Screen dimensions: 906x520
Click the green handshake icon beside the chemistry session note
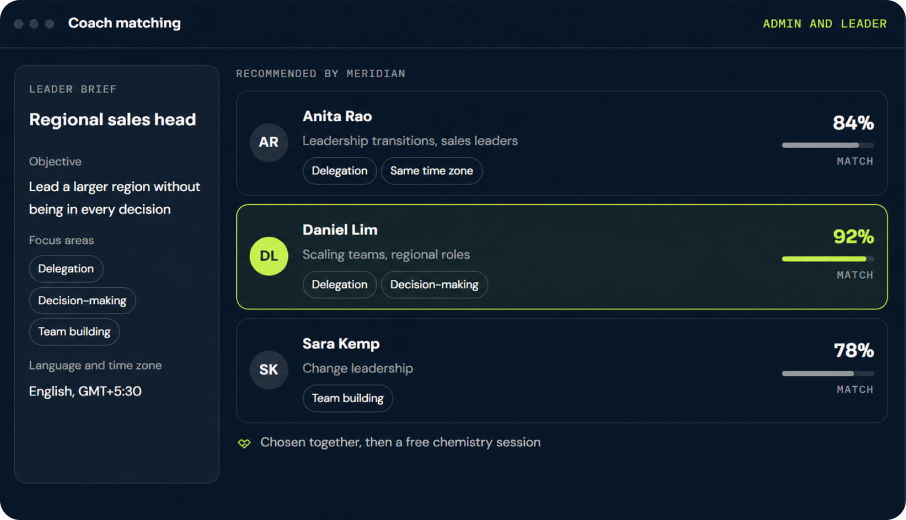[x=244, y=443]
